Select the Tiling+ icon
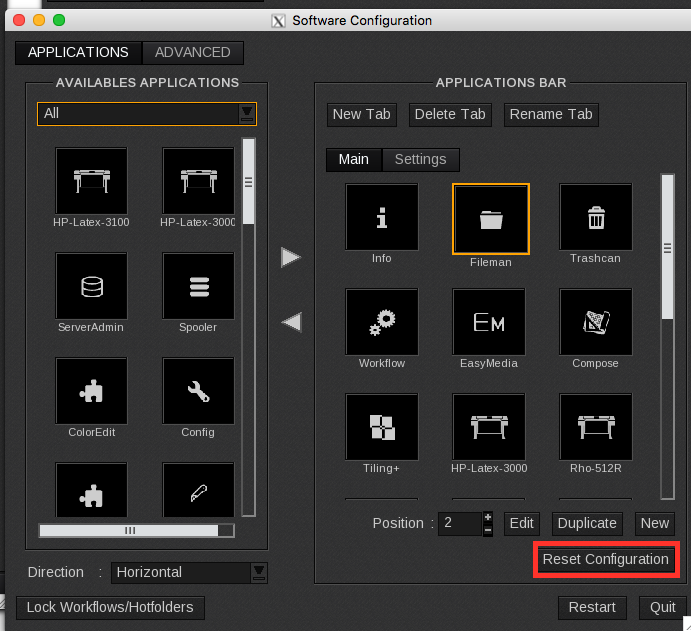 (381, 427)
